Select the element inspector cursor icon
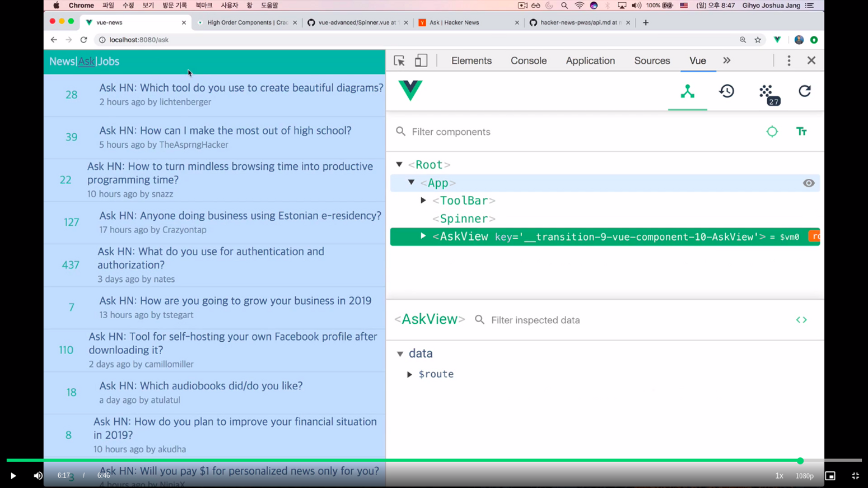The height and width of the screenshot is (488, 868). (x=399, y=61)
